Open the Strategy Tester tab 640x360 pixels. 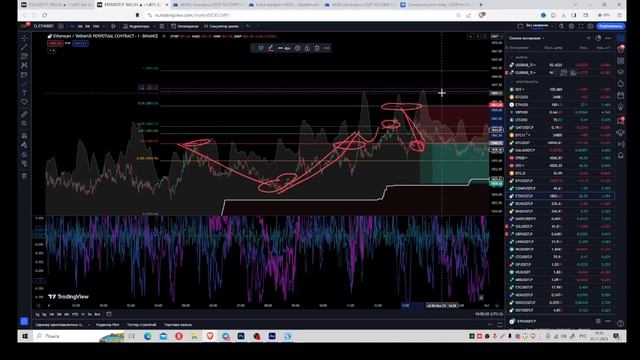tap(141, 325)
